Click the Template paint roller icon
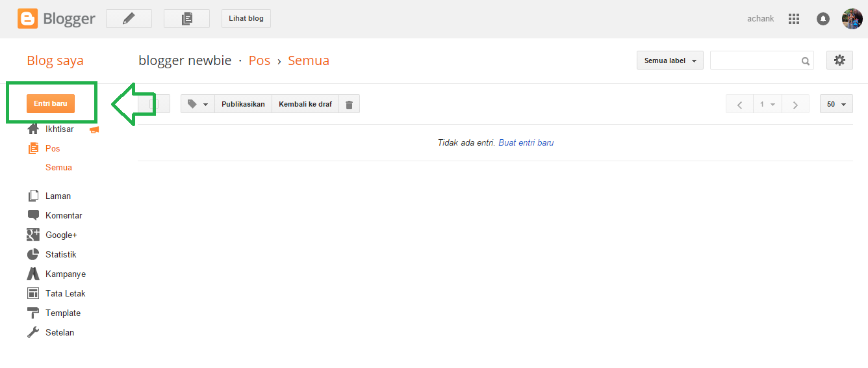The image size is (868, 368). pos(33,313)
